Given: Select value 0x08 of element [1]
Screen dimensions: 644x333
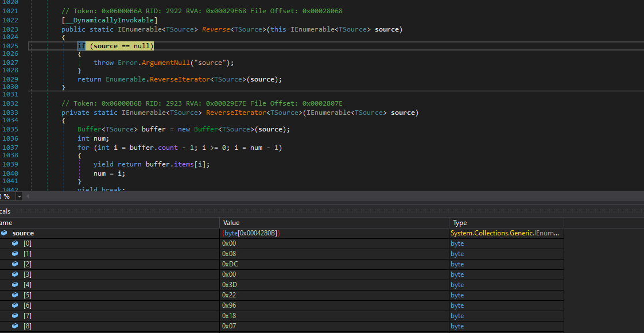Looking at the screenshot, I should [x=229, y=253].
